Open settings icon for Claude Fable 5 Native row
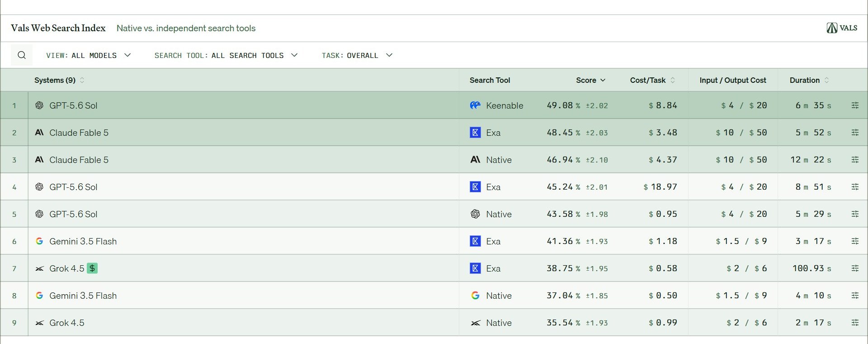The width and height of the screenshot is (868, 344). pyautogui.click(x=855, y=160)
